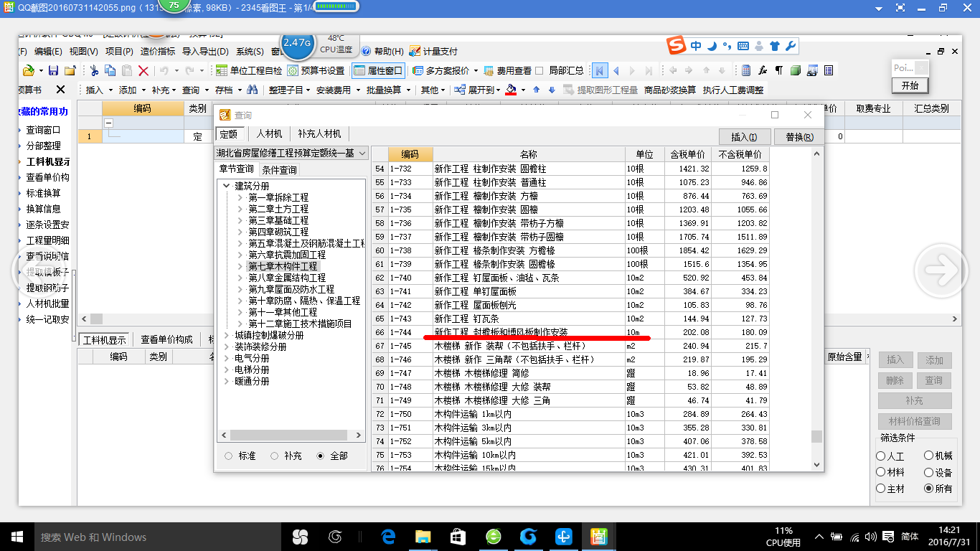Click the red X delete icon
Image resolution: width=980 pixels, height=551 pixels.
click(x=143, y=70)
